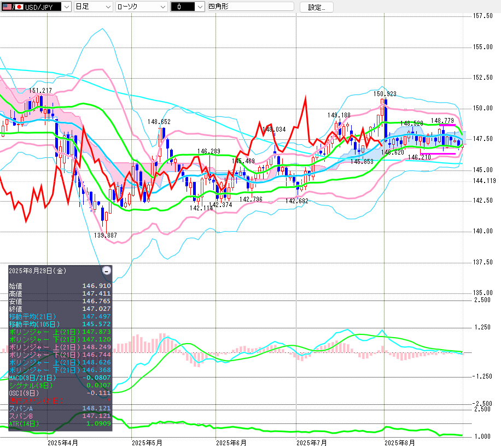Click the 1.000 ATR axis label
This screenshot has width=501, height=448.
[482, 437]
